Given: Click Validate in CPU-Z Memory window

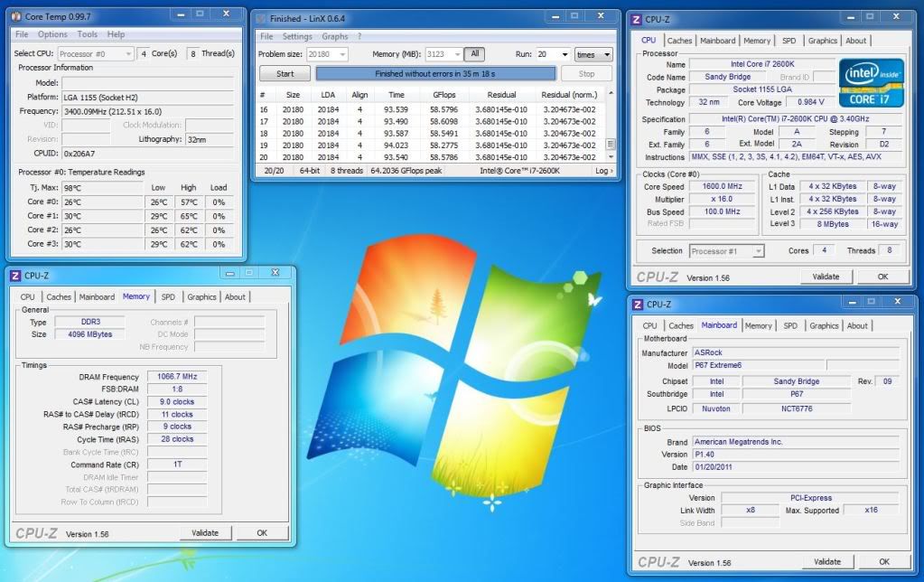Looking at the screenshot, I should [205, 533].
